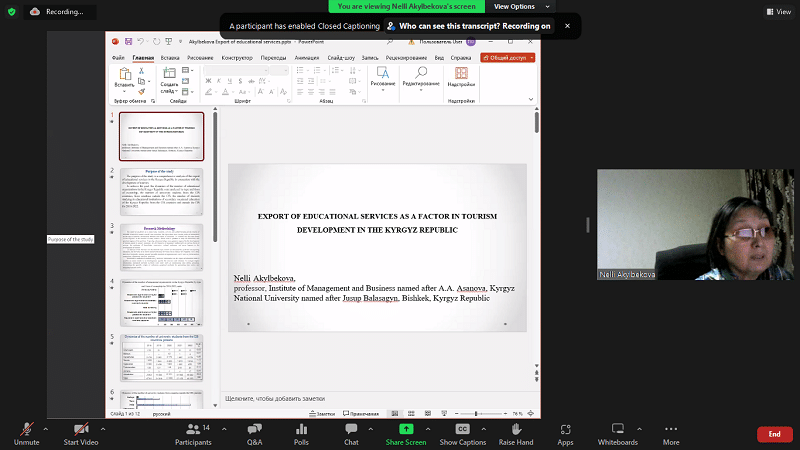Open the Chat panel
This screenshot has height=450, width=800.
pos(351,428)
